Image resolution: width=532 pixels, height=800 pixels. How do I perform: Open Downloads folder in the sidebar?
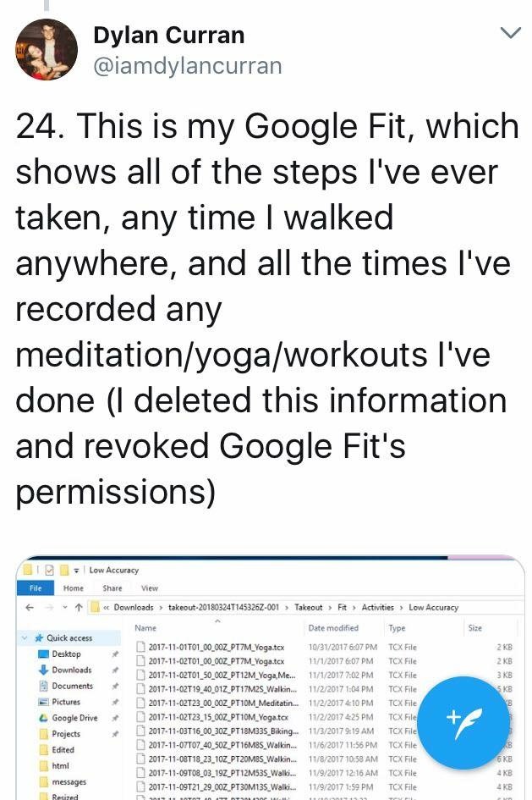click(71, 670)
